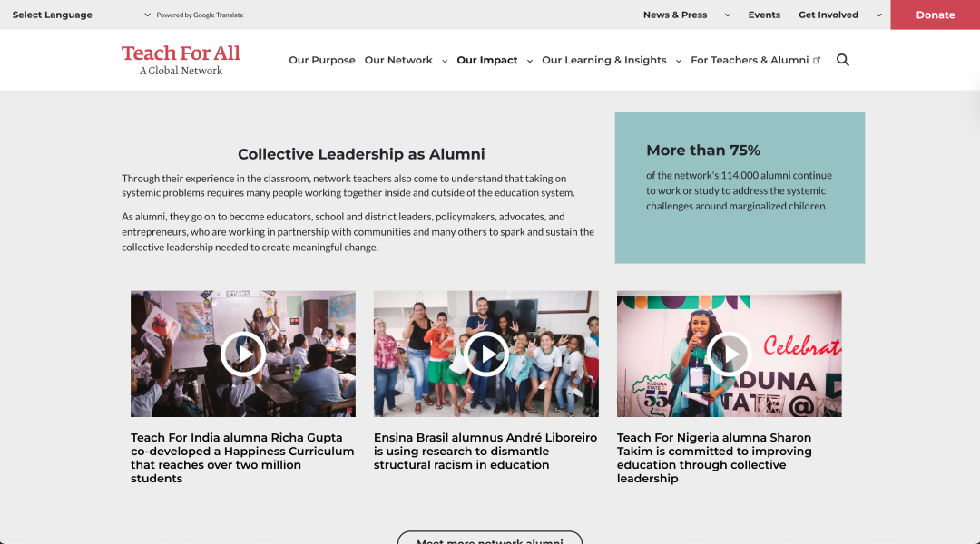Click the red Donate button
980x544 pixels.
pyautogui.click(x=935, y=15)
